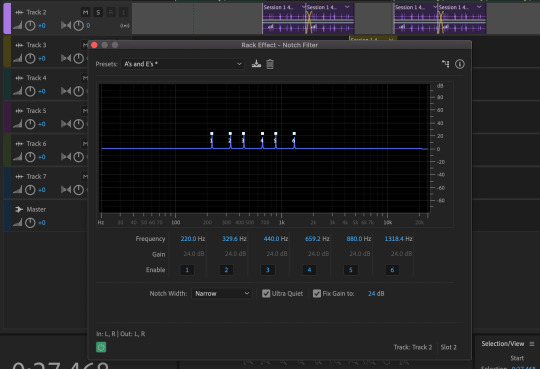The image size is (540, 369).
Task: Select the Track 5 name label
Action: point(36,111)
